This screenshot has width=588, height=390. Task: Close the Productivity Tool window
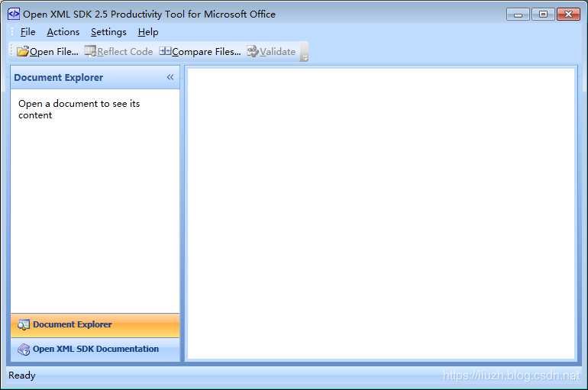568,15
